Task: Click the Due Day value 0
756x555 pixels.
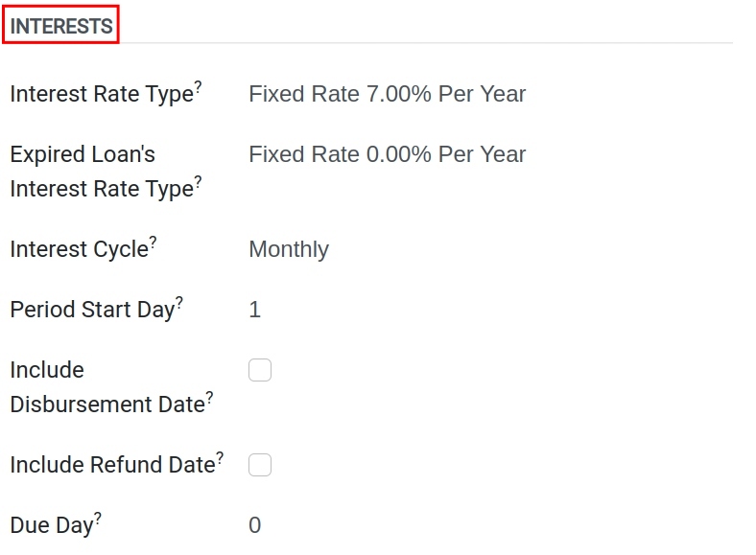Action: [x=255, y=525]
